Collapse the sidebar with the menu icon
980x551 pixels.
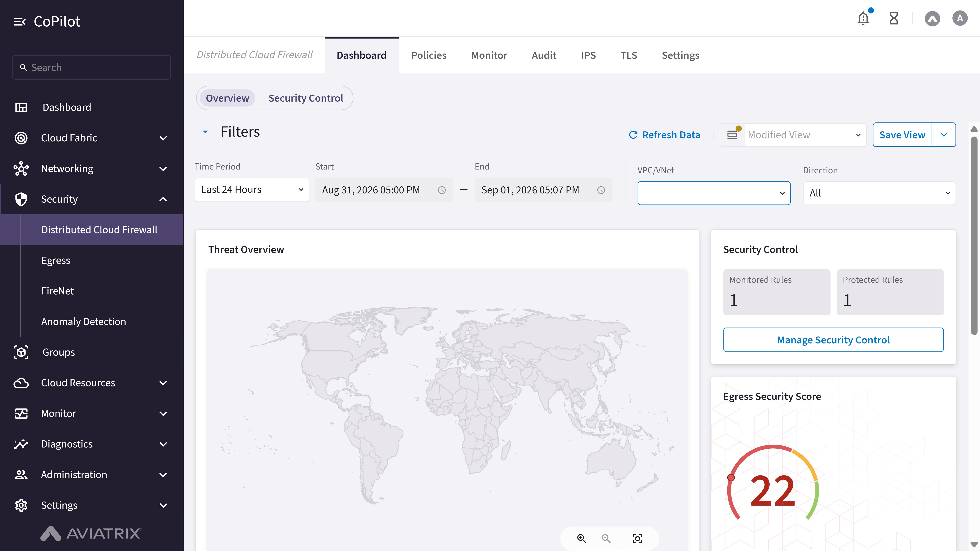pos(19,22)
